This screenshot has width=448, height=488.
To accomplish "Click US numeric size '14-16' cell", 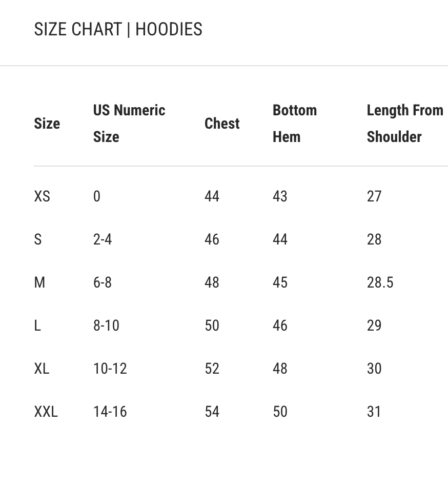I will pos(110,412).
